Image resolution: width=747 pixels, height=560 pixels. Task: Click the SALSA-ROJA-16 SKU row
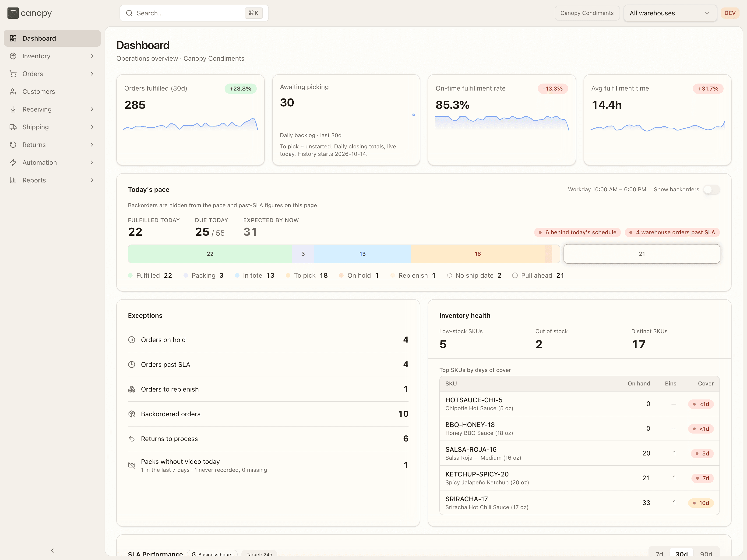point(579,453)
